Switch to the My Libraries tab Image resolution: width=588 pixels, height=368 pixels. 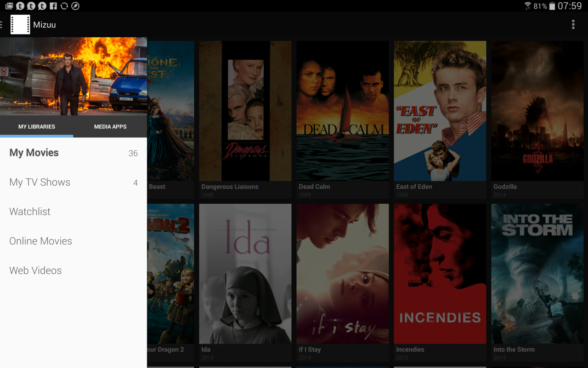click(x=37, y=126)
